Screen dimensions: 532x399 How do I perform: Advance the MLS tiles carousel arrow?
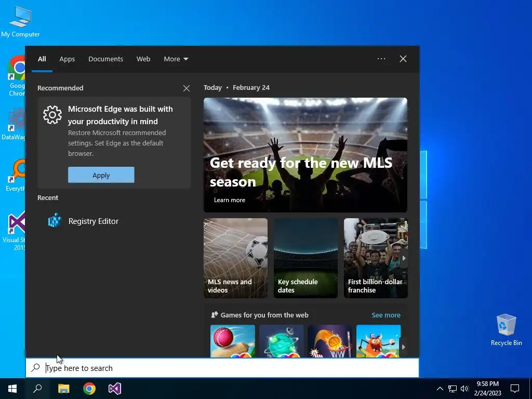(x=404, y=258)
